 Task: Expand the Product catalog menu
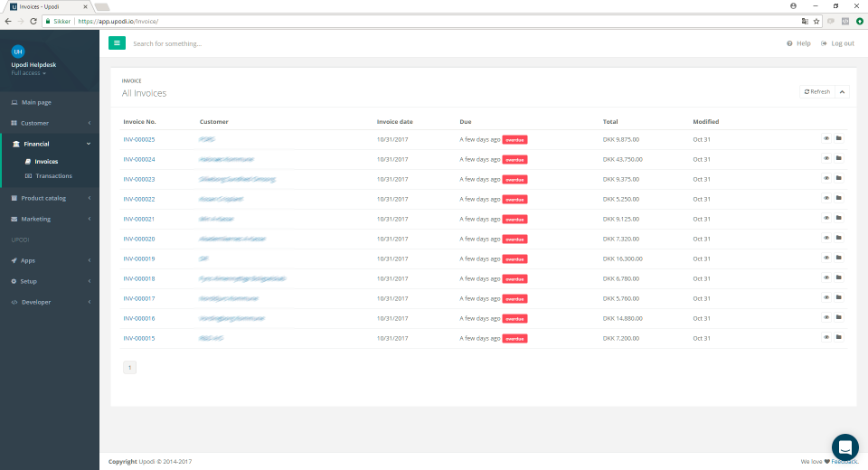coord(50,198)
